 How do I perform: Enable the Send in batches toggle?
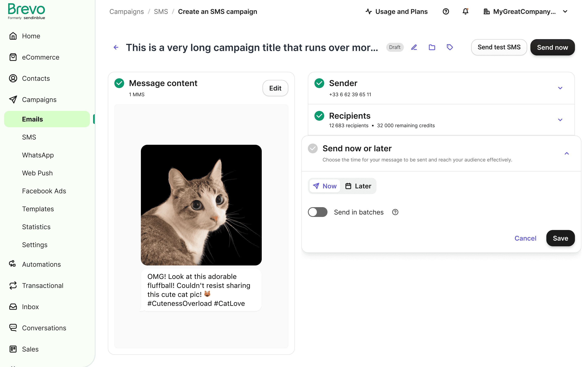pos(317,212)
